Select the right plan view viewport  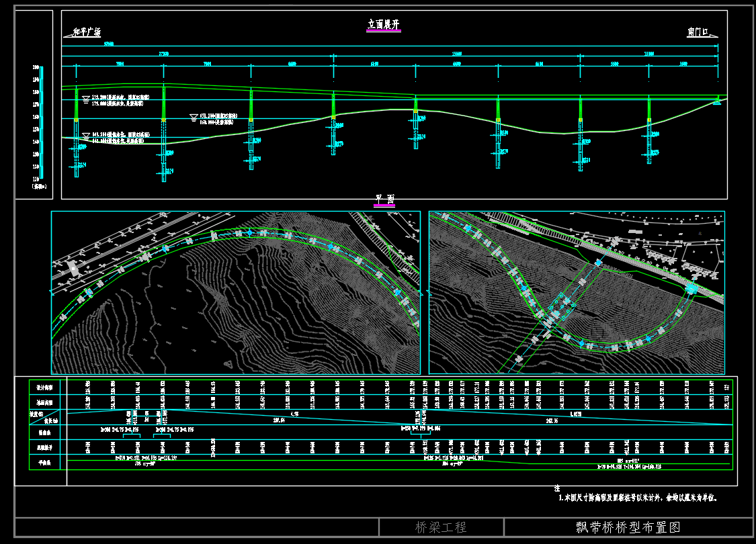click(x=576, y=292)
